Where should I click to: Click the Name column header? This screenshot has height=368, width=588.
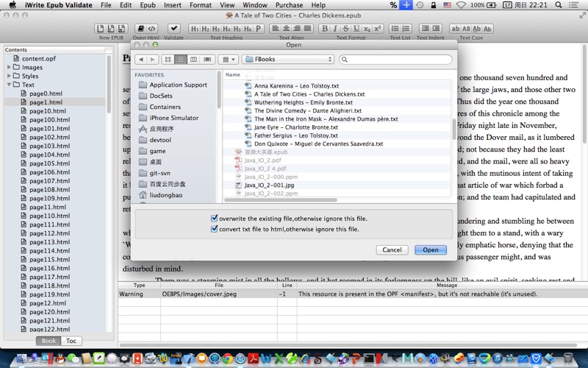[233, 75]
